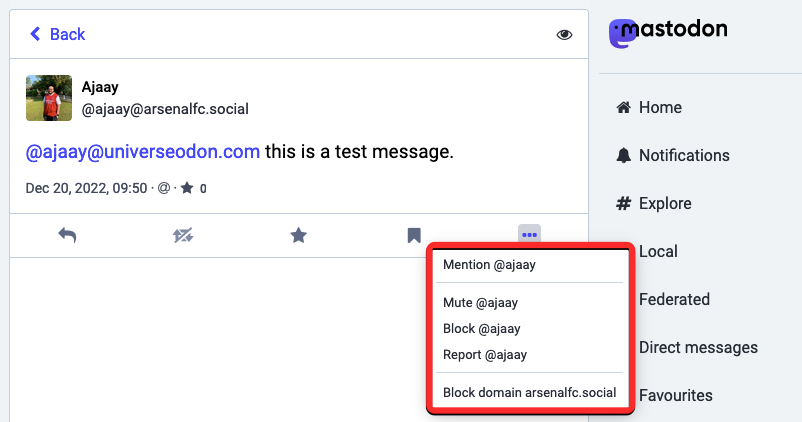This screenshot has height=422, width=802.
Task: Open the Federated timeline
Action: (674, 299)
